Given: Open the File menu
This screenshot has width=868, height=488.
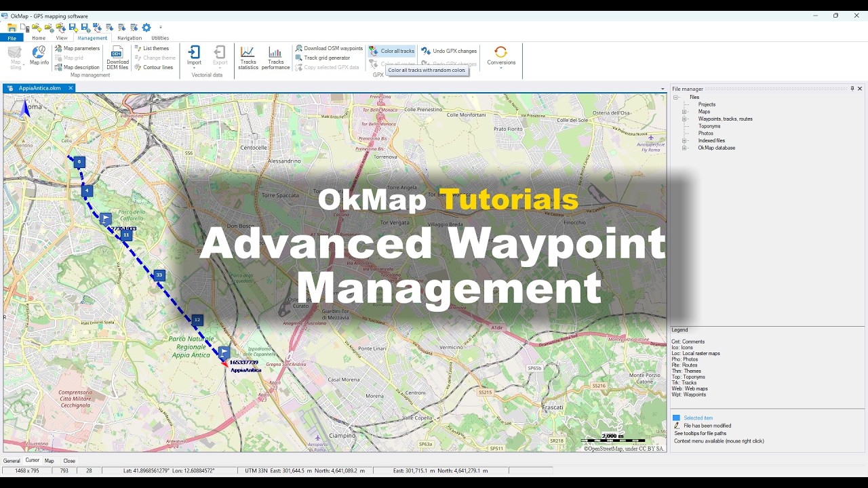Looking at the screenshot, I should tap(12, 38).
